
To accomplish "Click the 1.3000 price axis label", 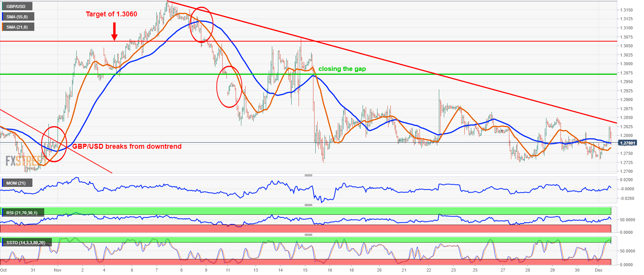I will (626, 64).
